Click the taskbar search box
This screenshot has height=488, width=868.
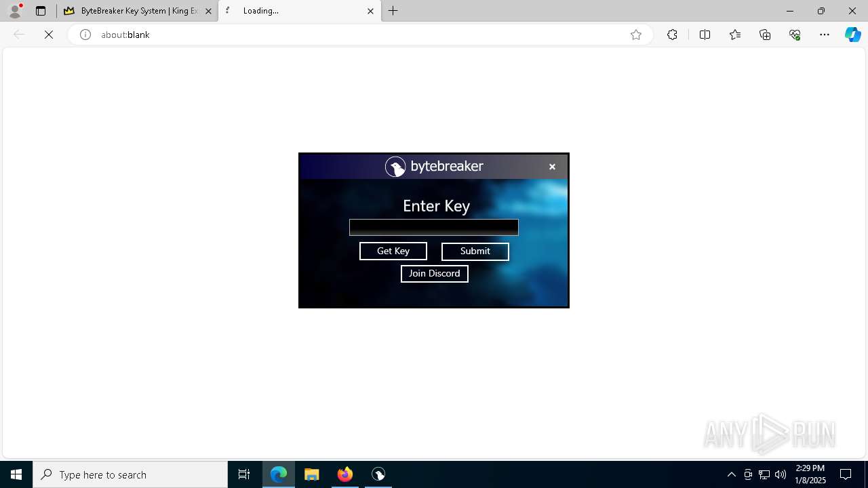(x=130, y=474)
